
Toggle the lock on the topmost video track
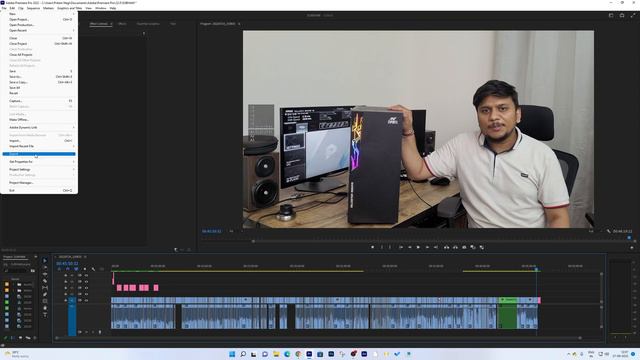click(x=66, y=276)
